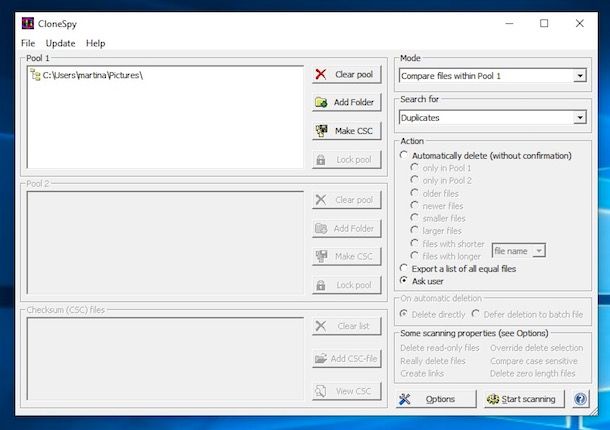Click the Delete zero length files label

[532, 373]
